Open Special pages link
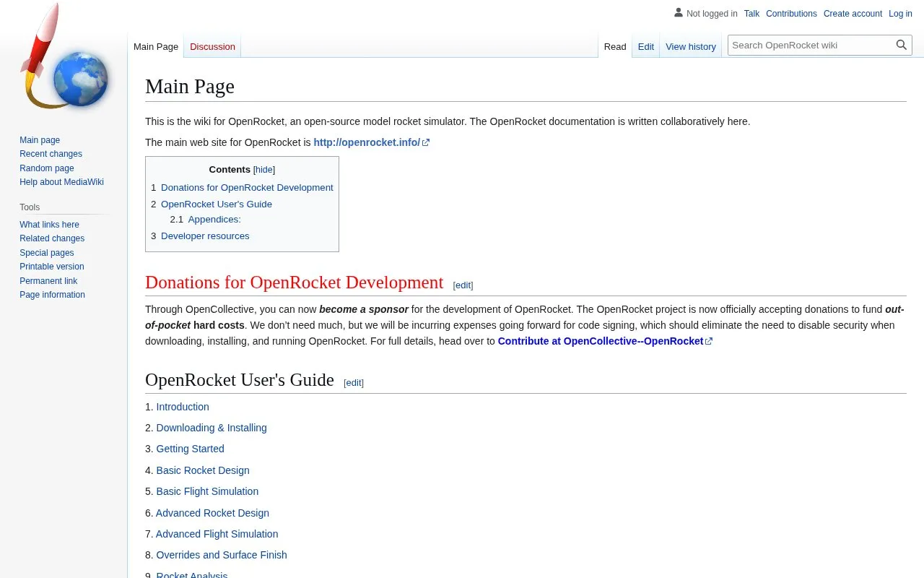The height and width of the screenshot is (578, 924). point(47,253)
